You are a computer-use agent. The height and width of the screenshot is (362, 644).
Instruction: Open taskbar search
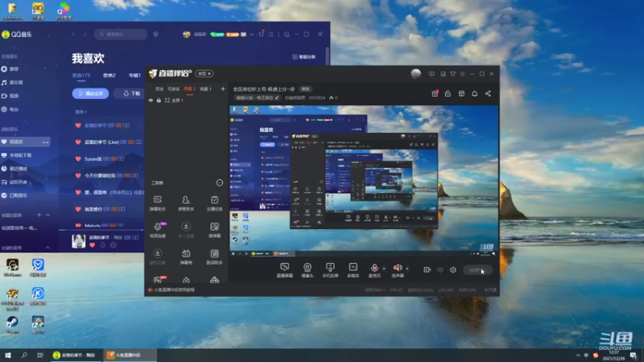point(24,355)
